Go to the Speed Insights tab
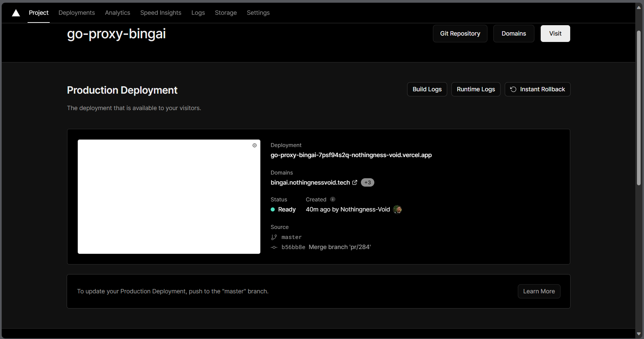 [161, 13]
